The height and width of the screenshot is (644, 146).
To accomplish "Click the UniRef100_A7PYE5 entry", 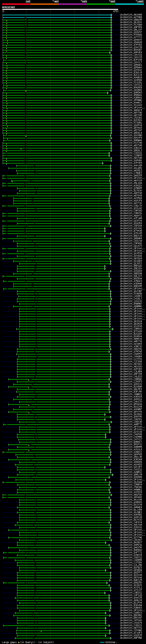I will pyautogui.click(x=131, y=163).
